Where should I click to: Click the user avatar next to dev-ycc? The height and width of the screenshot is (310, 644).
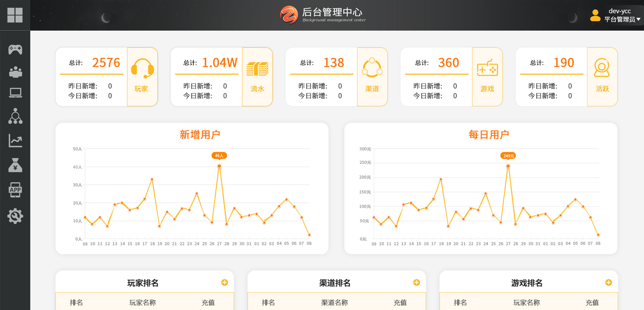tap(595, 15)
